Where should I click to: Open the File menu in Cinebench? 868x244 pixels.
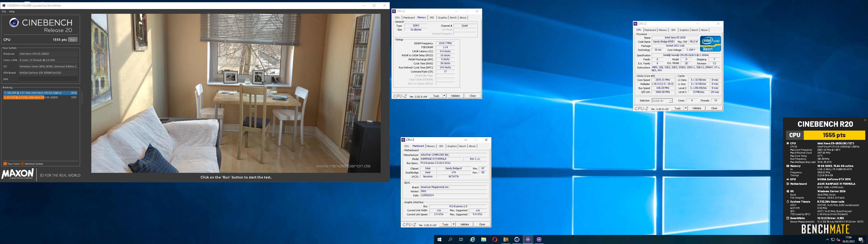(x=4, y=12)
